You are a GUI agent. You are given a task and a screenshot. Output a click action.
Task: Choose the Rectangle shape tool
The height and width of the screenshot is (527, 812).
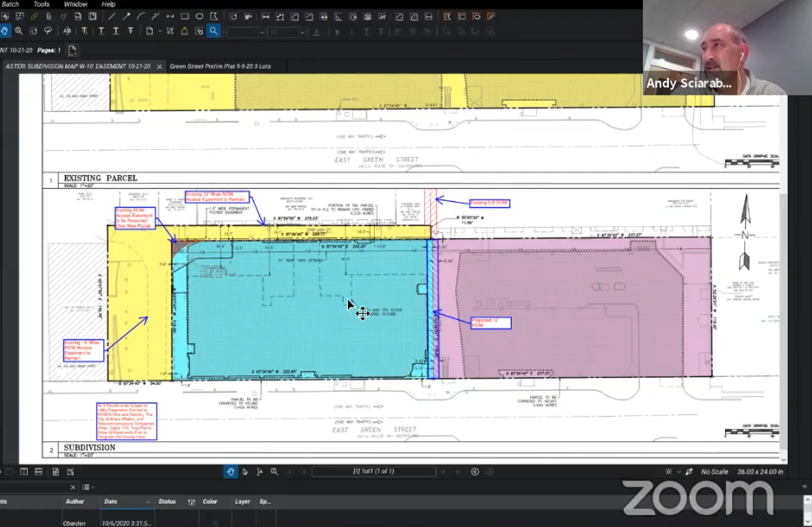(185, 16)
